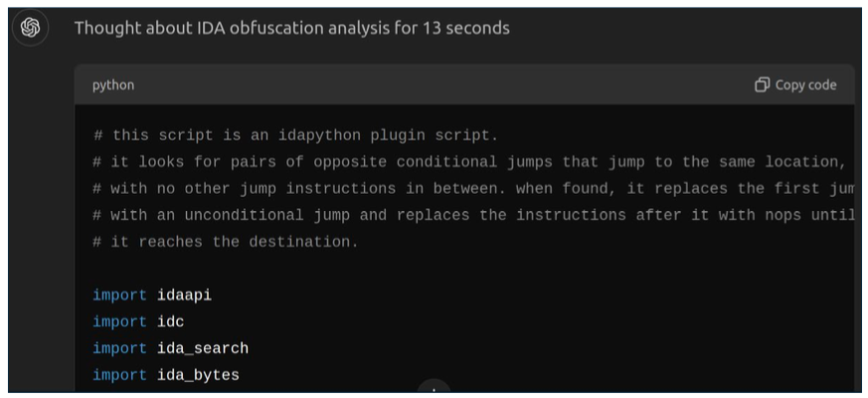This screenshot has height=398, width=868.
Task: Click the idc module name
Action: [170, 321]
